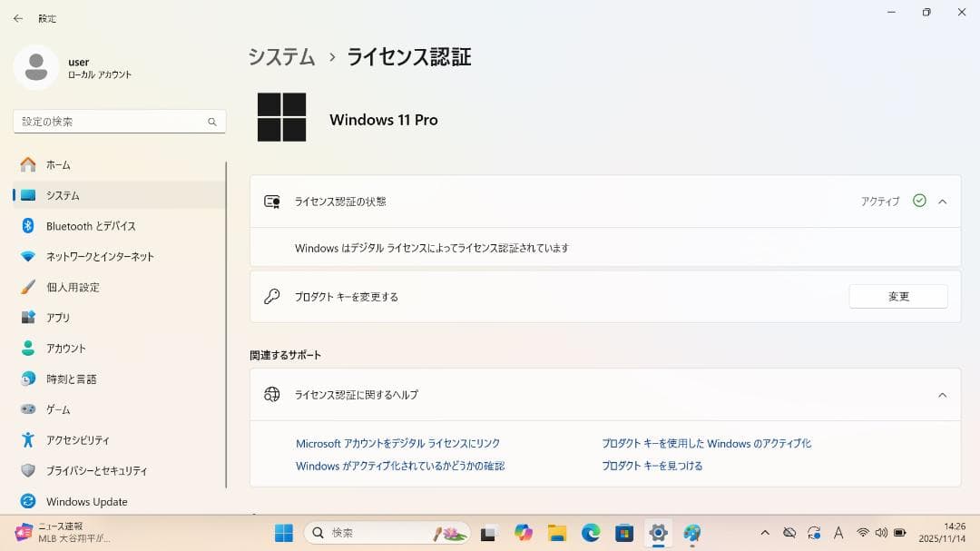Expand hidden icons chevron in system tray
Image resolution: width=980 pixels, height=551 pixels.
tap(766, 533)
